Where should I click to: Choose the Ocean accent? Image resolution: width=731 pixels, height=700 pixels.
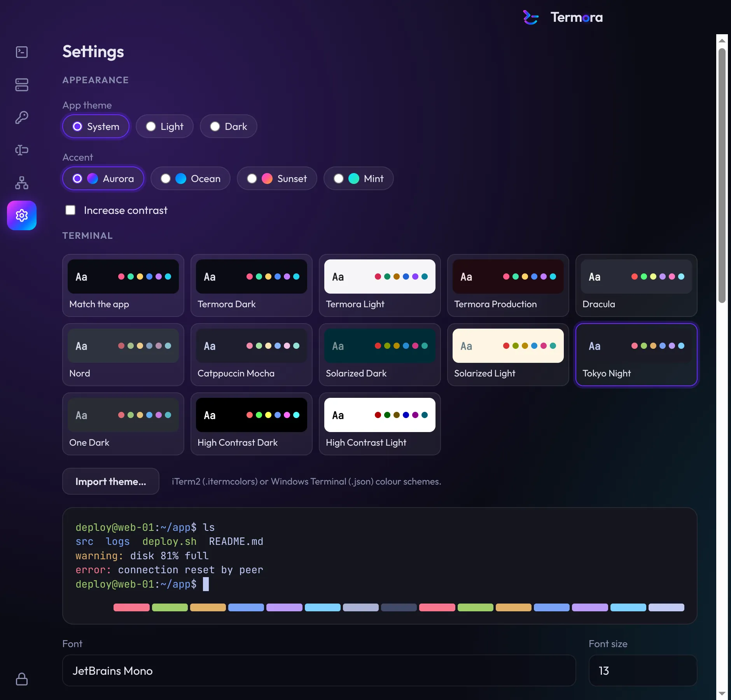191,178
